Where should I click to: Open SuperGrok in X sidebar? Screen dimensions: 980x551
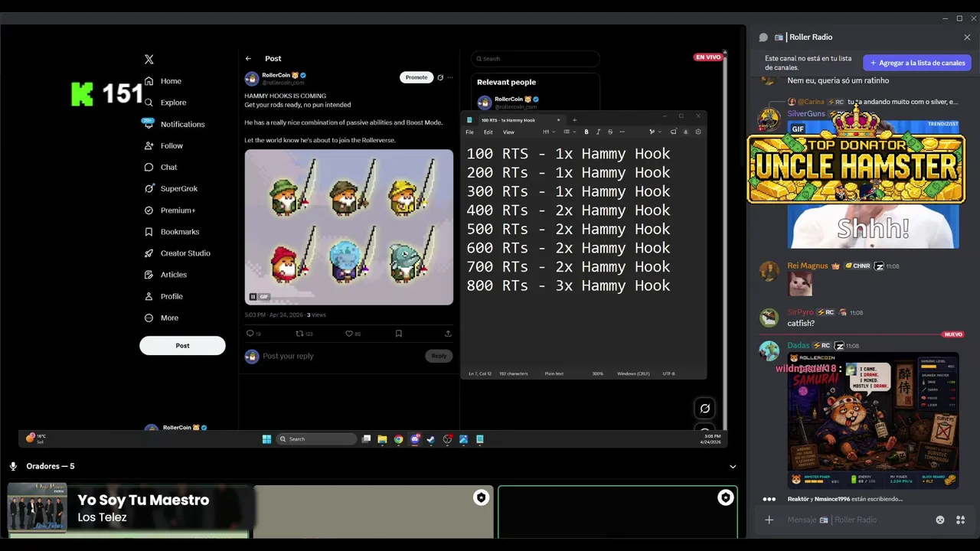click(171, 188)
